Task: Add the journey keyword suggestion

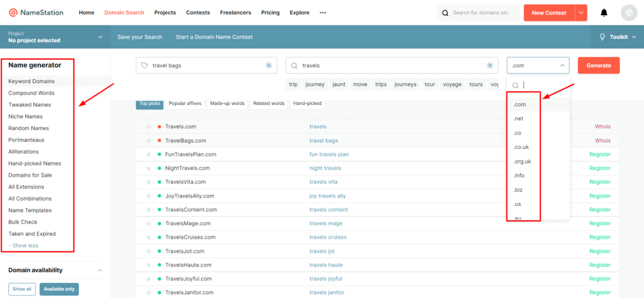Action: click(315, 84)
